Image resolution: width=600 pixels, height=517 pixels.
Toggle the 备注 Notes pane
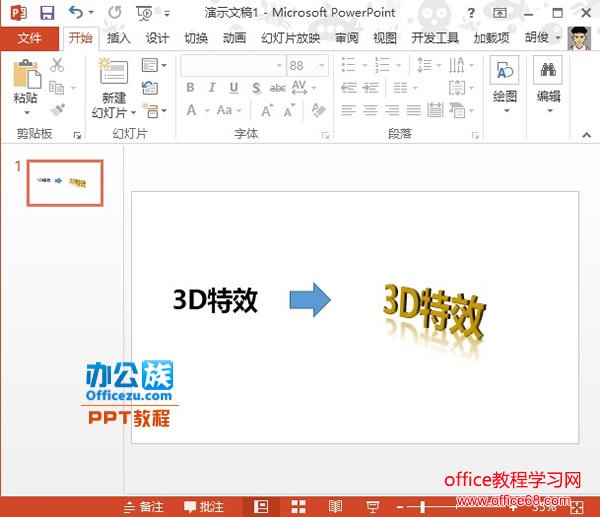(x=144, y=507)
